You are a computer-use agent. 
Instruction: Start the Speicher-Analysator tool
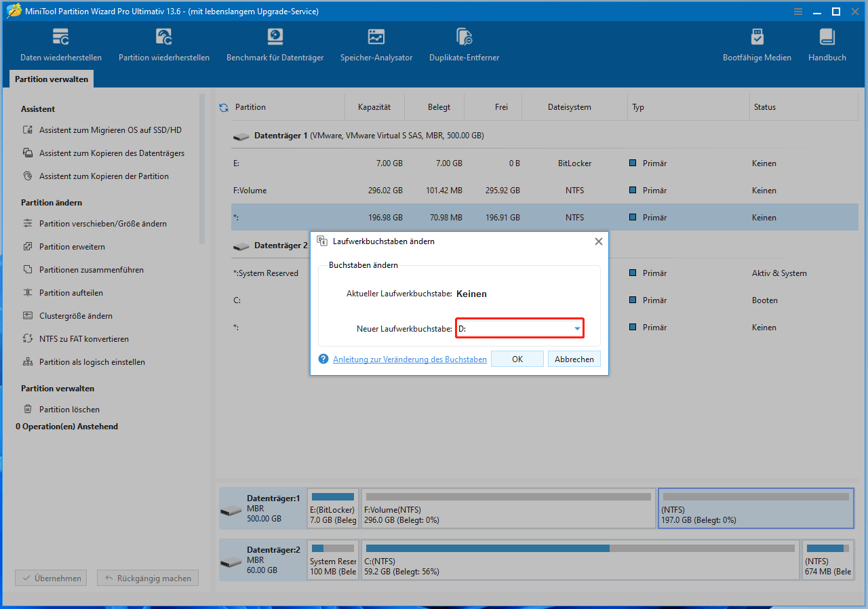[x=376, y=45]
